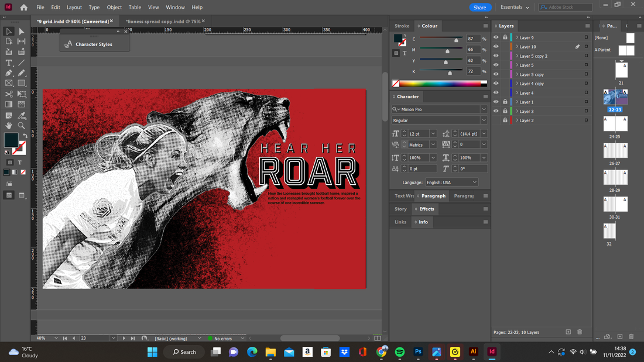The height and width of the screenshot is (362, 644).
Task: Open the Regular font style dropdown
Action: 484,120
